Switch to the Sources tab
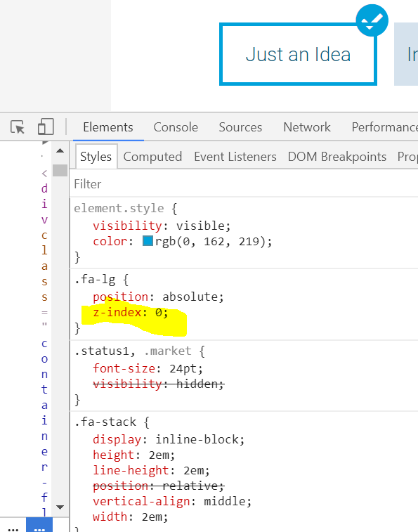 pyautogui.click(x=240, y=127)
